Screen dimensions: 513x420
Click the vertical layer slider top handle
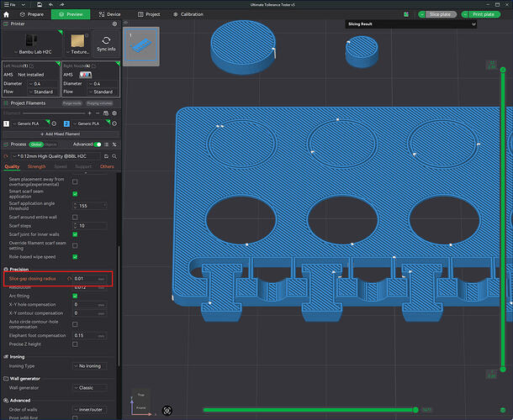(503, 70)
